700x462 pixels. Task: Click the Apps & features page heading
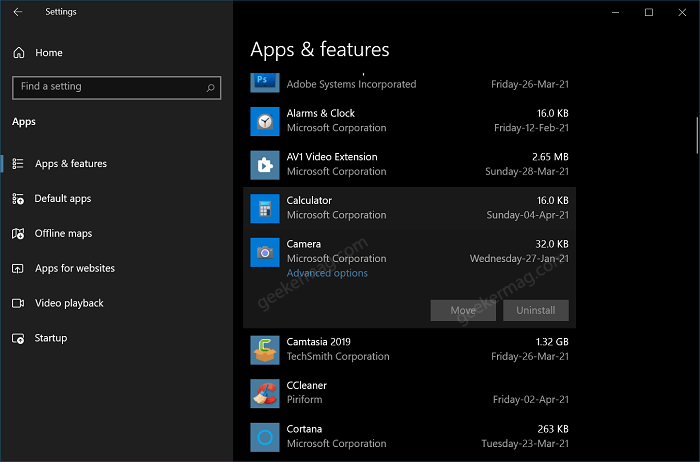320,50
